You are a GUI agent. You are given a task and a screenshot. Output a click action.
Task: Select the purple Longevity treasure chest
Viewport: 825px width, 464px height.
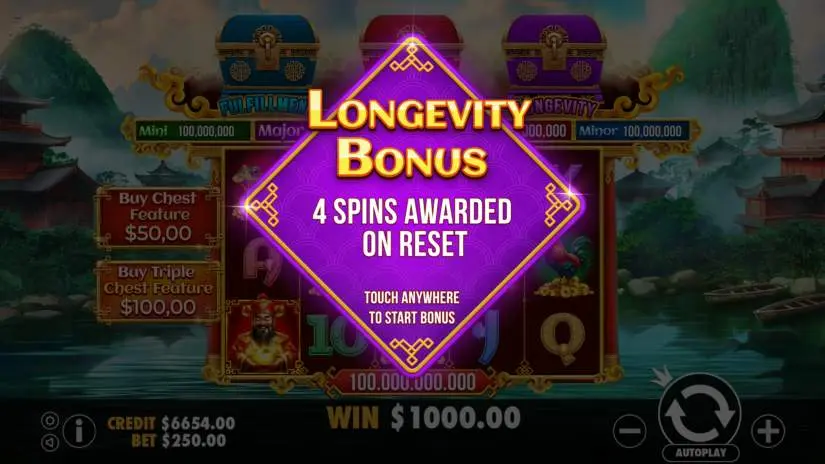(x=555, y=55)
